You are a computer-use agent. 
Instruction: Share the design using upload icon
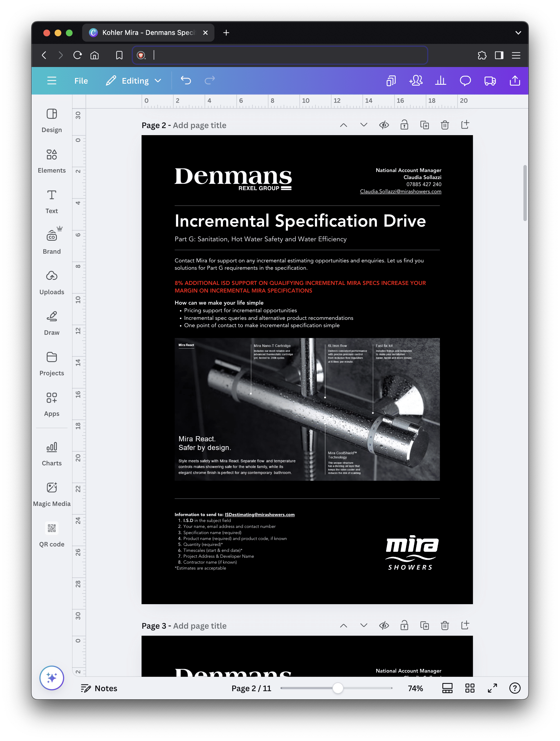tap(515, 81)
